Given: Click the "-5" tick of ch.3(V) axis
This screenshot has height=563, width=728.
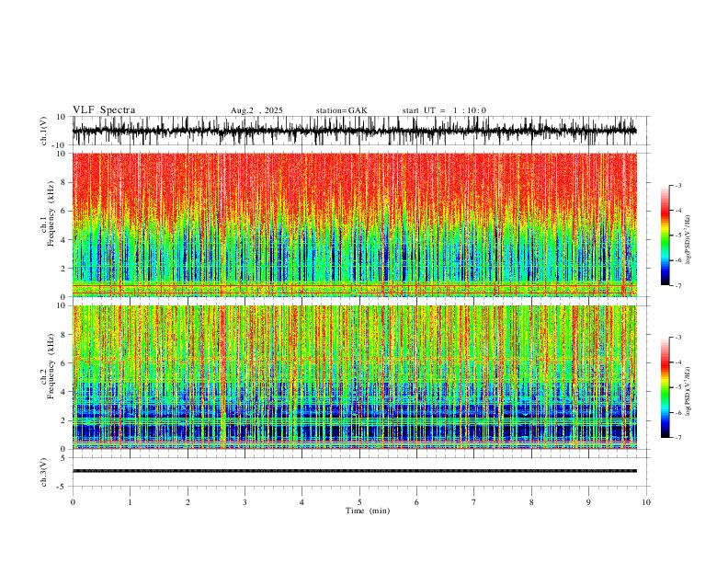Looking at the screenshot, I should tap(62, 487).
